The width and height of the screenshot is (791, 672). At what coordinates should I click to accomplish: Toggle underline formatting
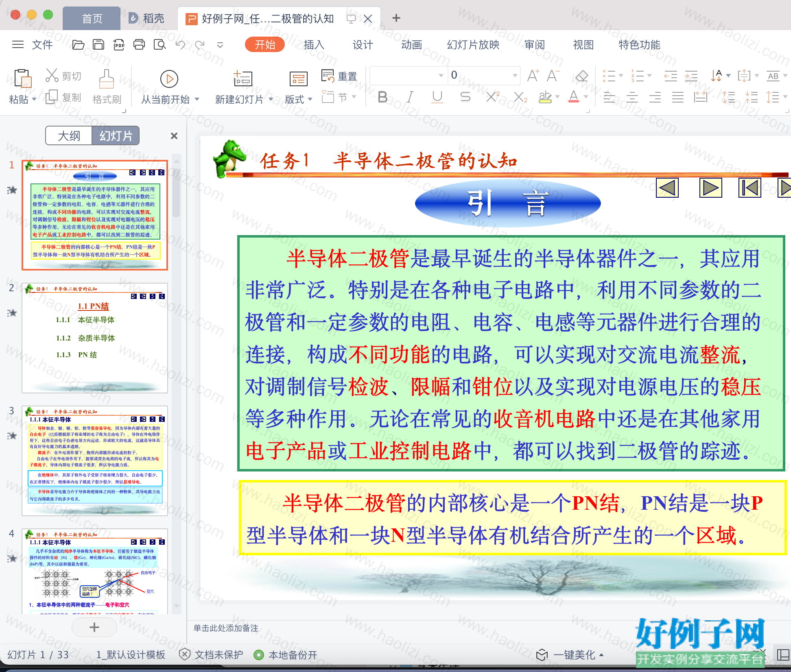[x=437, y=97]
